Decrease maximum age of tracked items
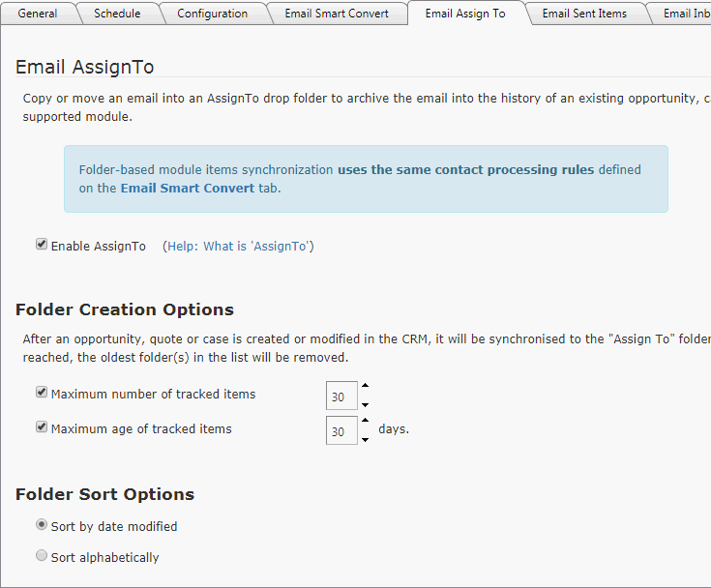Viewport: 711px width, 588px height. [365, 440]
